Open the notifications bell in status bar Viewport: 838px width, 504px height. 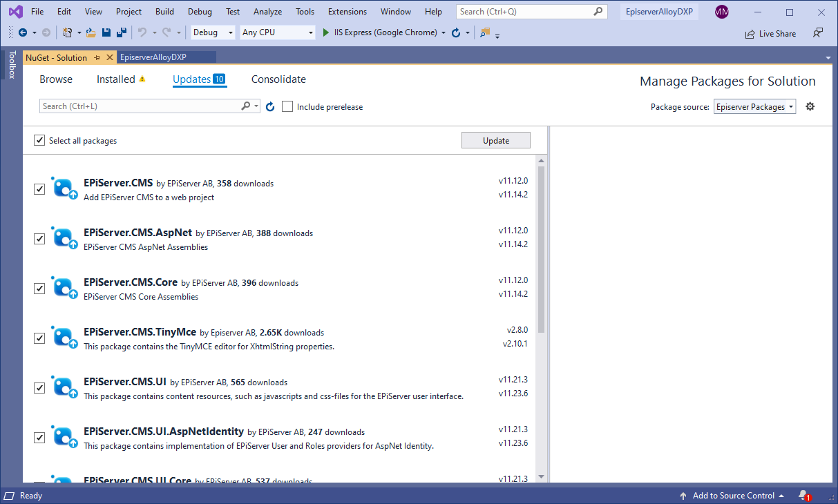click(x=803, y=496)
